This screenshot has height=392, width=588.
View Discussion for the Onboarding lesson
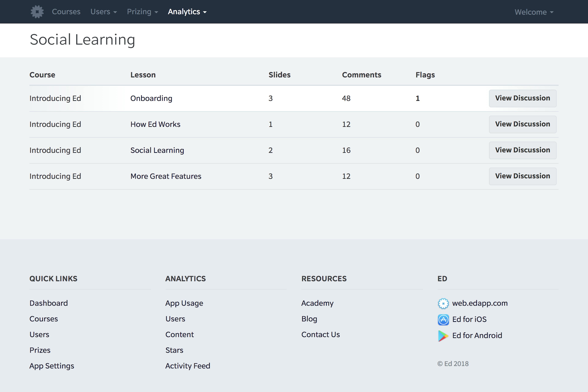pyautogui.click(x=523, y=98)
